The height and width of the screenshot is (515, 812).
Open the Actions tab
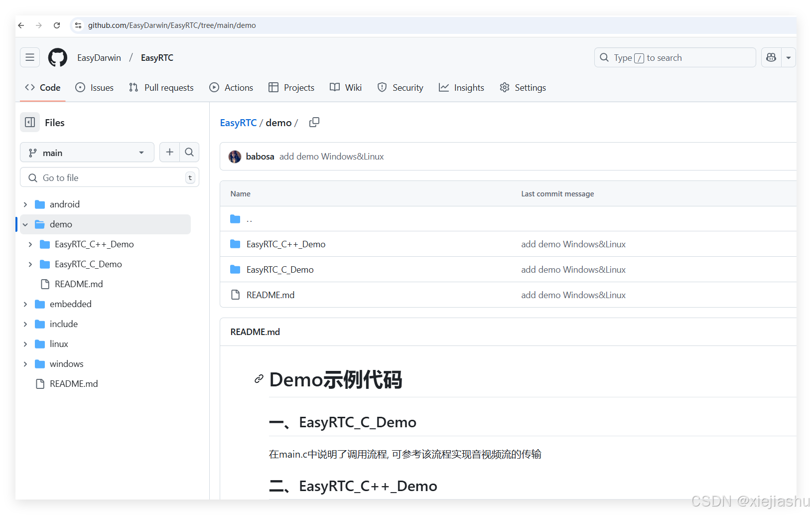[x=231, y=88]
